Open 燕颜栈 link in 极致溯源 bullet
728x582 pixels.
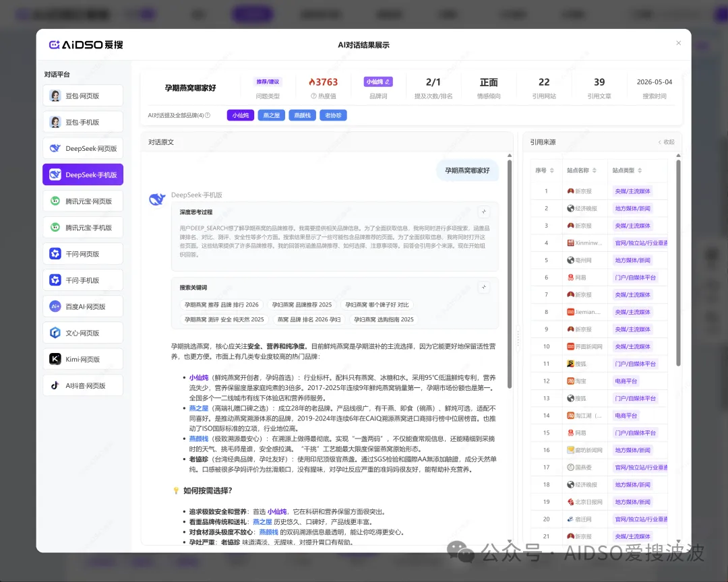[199, 439]
